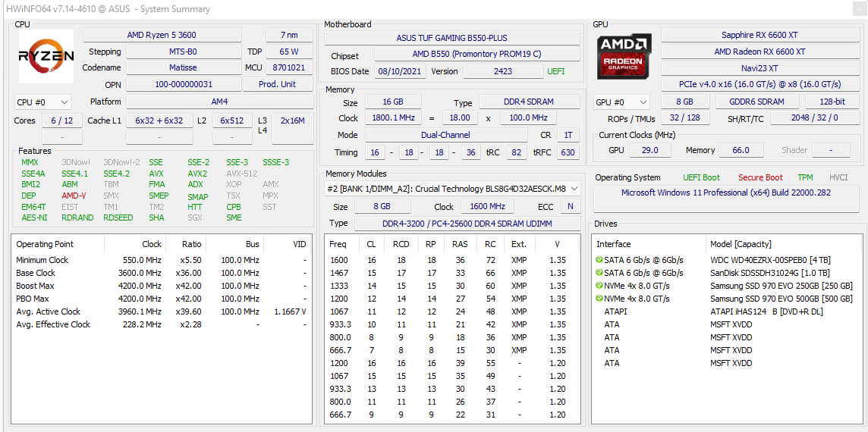Click the 65 W TDP value
The width and height of the screenshot is (868, 432).
click(x=289, y=52)
